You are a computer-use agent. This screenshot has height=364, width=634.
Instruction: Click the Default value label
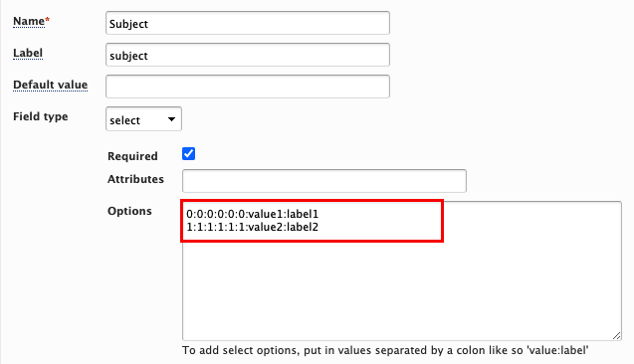pyautogui.click(x=50, y=85)
